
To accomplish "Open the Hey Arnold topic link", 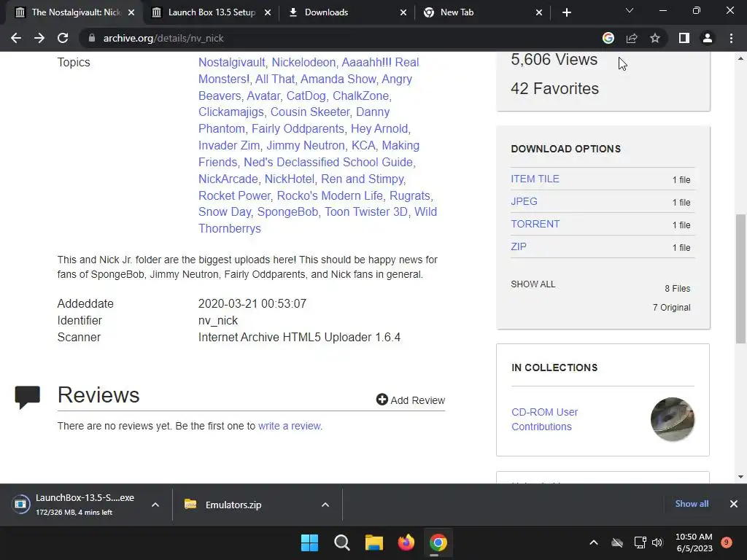I will pyautogui.click(x=379, y=128).
